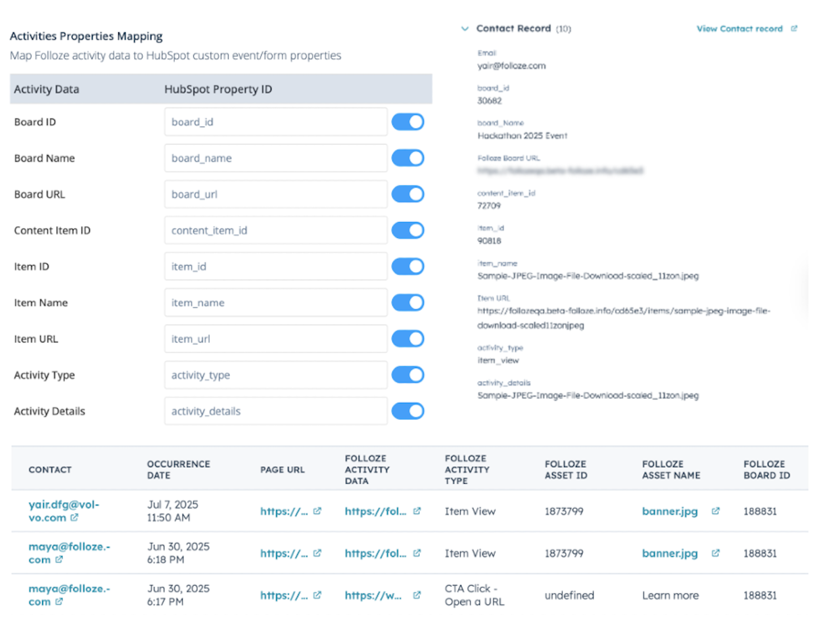Image resolution: width=840 pixels, height=627 pixels.
Task: Click external icon beside View Contact record
Action: pos(794,29)
